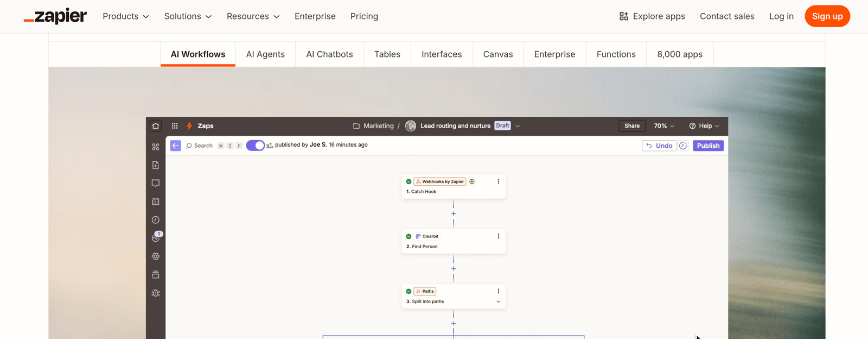Switch to the AI Chatbots tab

329,54
